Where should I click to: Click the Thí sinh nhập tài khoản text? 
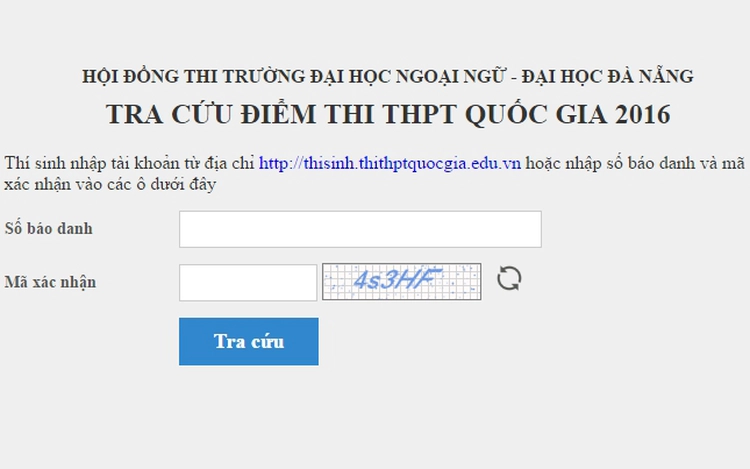point(90,164)
